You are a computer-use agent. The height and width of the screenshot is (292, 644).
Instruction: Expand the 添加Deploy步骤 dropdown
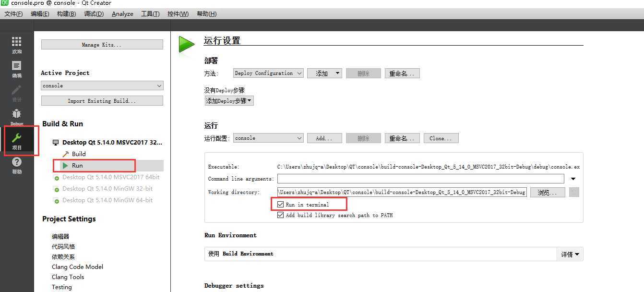[x=229, y=101]
